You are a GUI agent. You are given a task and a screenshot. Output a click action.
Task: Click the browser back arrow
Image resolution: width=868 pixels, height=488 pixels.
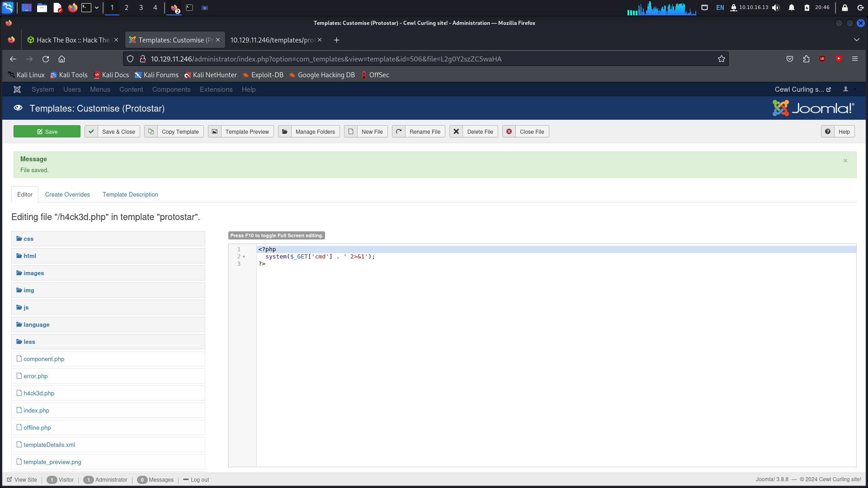(x=13, y=59)
